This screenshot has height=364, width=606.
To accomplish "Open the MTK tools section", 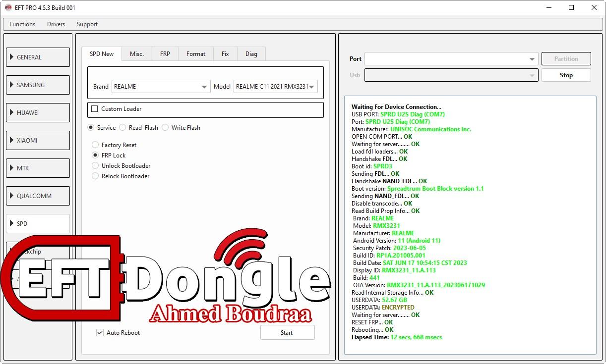I will coord(38,168).
